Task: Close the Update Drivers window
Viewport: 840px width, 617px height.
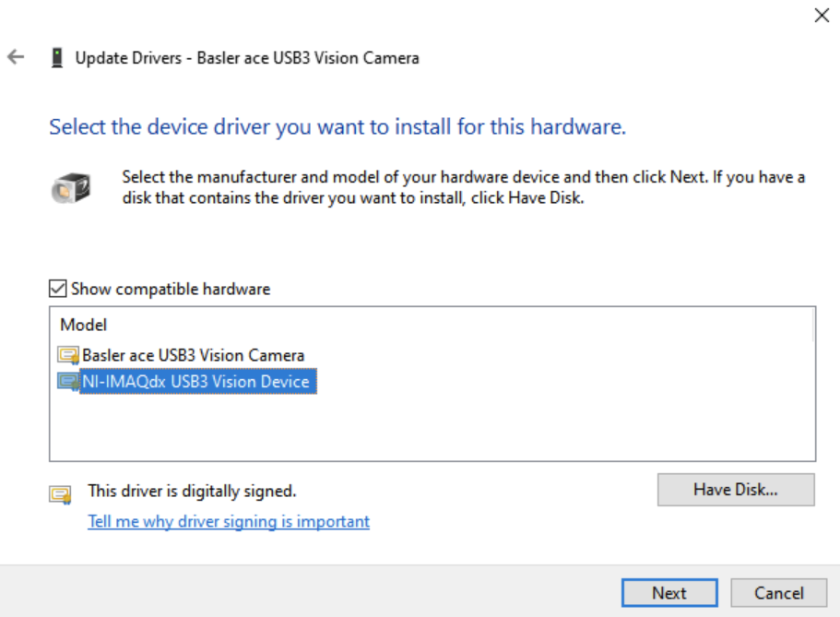Action: pos(822,15)
